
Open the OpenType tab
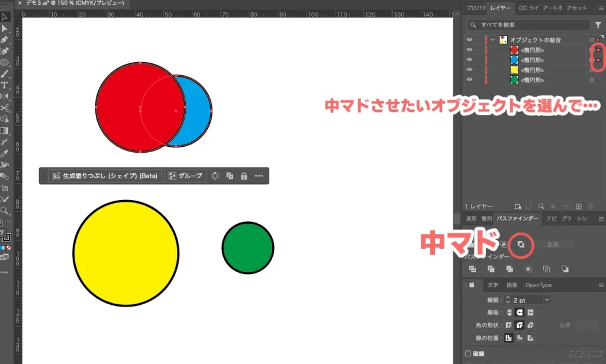(x=538, y=285)
